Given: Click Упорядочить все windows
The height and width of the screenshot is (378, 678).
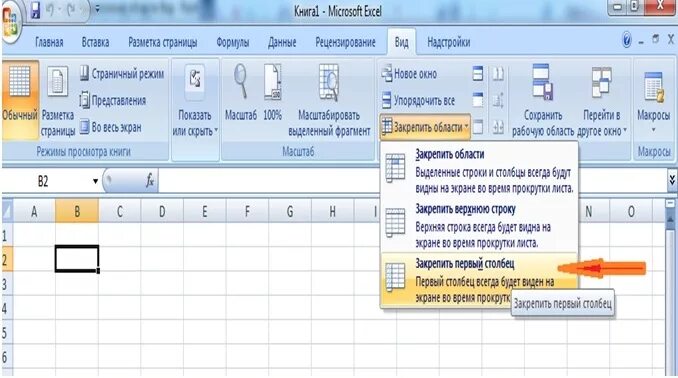Looking at the screenshot, I should coord(418,101).
